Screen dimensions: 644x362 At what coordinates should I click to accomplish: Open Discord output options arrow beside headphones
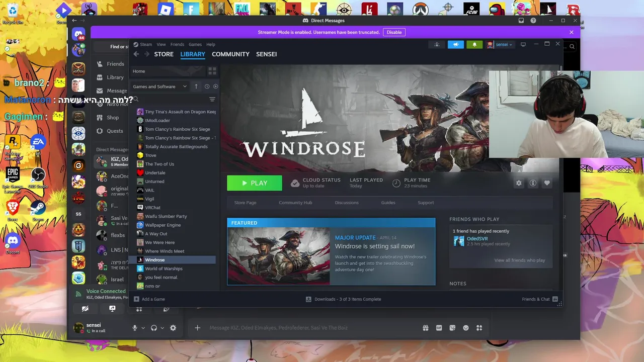tap(162, 328)
